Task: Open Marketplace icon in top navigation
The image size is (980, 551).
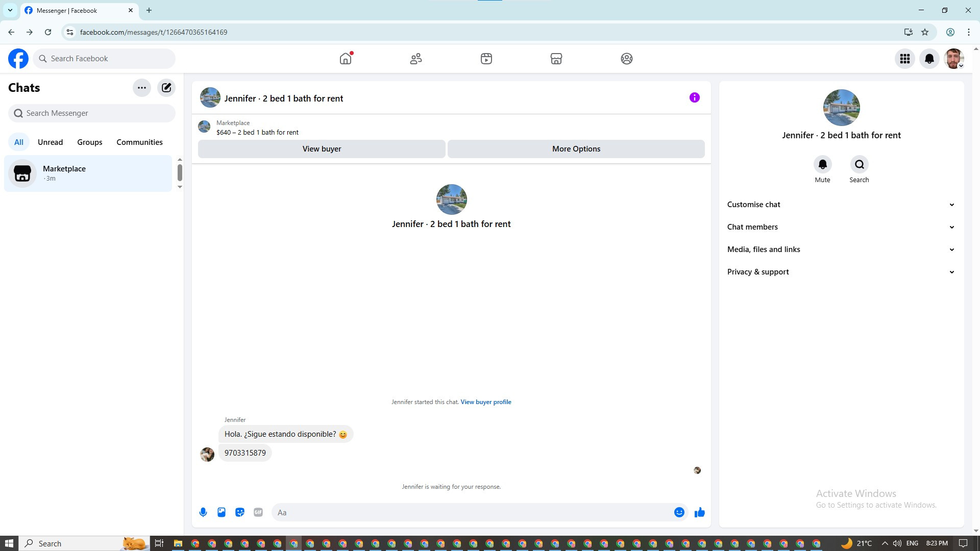Action: click(556, 59)
